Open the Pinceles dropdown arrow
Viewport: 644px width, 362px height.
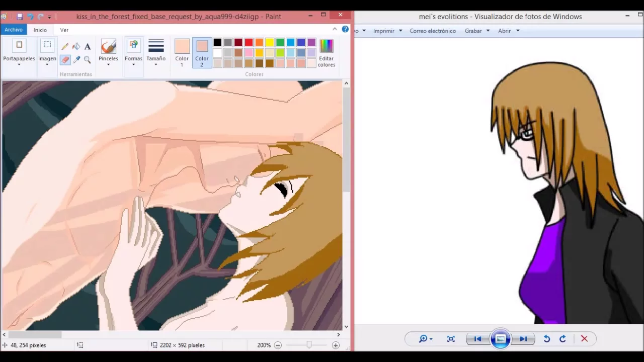[x=108, y=64]
